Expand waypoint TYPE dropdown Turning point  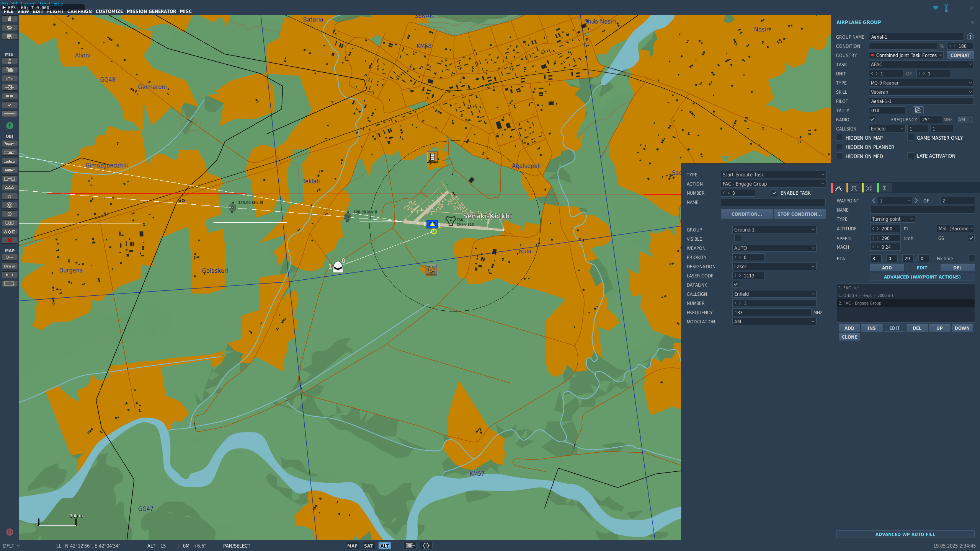(x=892, y=219)
